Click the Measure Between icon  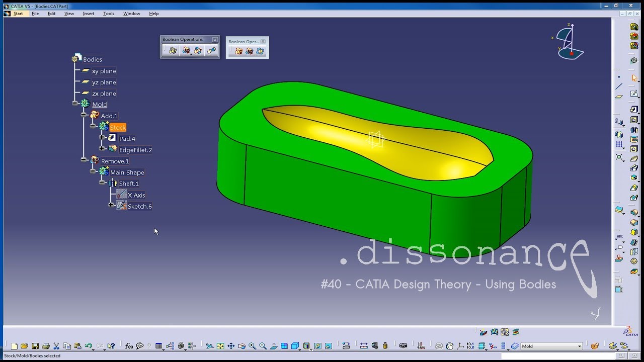[364, 346]
